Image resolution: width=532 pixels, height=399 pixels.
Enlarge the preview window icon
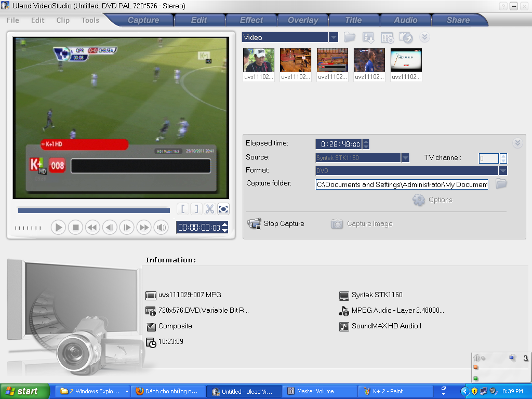click(x=223, y=209)
